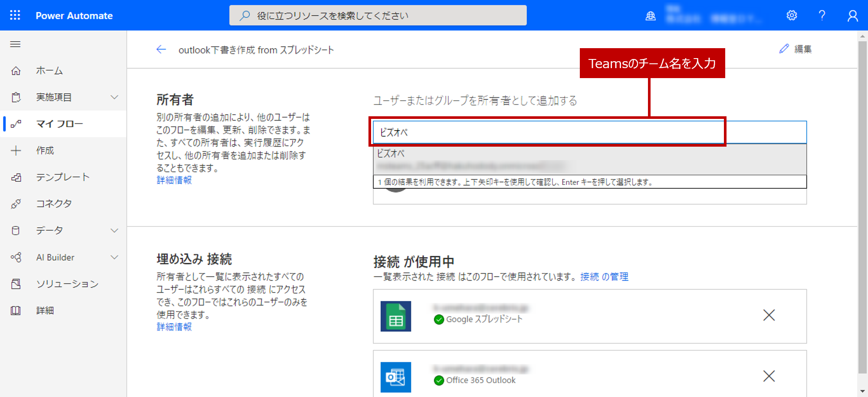Open the settings gear icon

pos(792,16)
